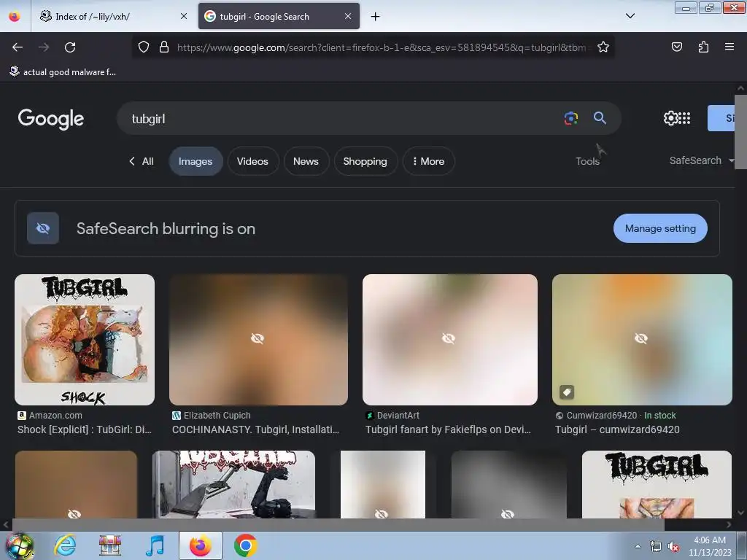Open the Google apps grid
This screenshot has height=560, width=747.
coord(684,118)
